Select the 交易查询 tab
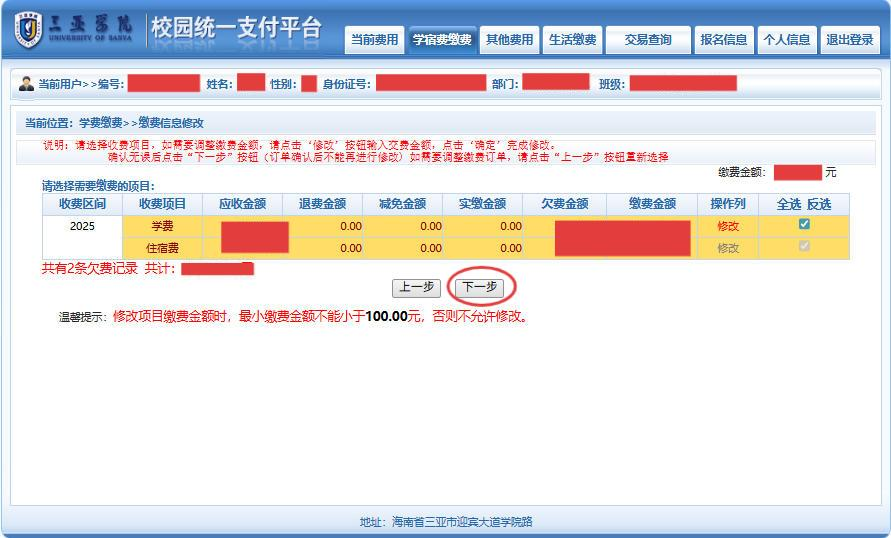This screenshot has width=891, height=538. (x=648, y=40)
